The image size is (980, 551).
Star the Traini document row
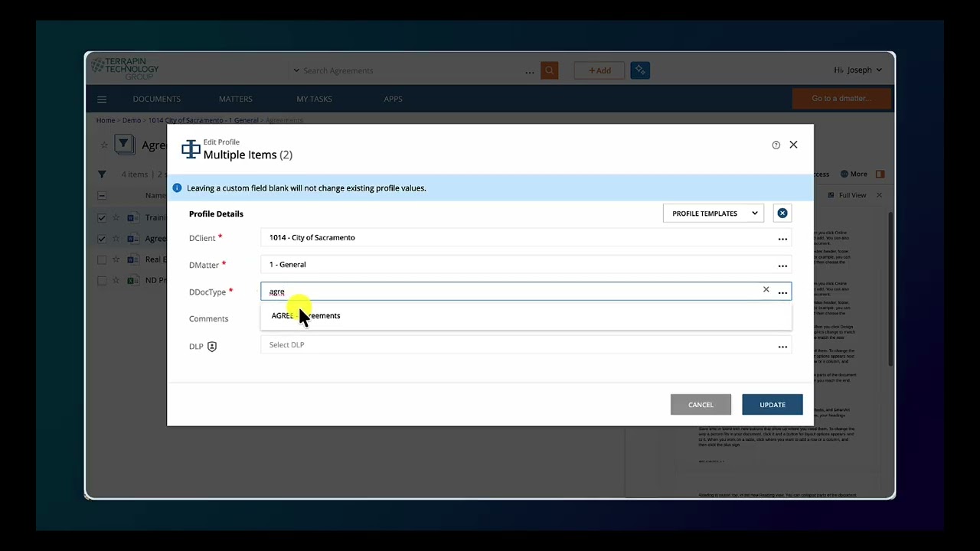[x=117, y=218]
